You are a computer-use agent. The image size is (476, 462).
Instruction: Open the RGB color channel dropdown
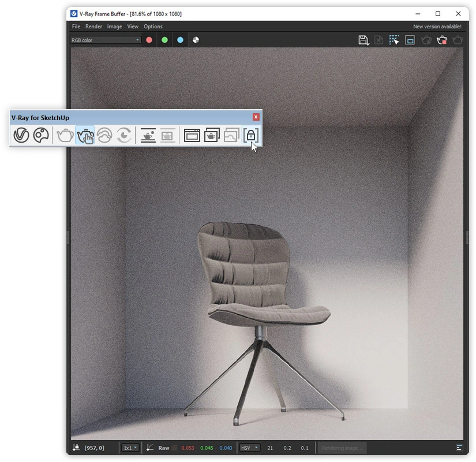[105, 39]
